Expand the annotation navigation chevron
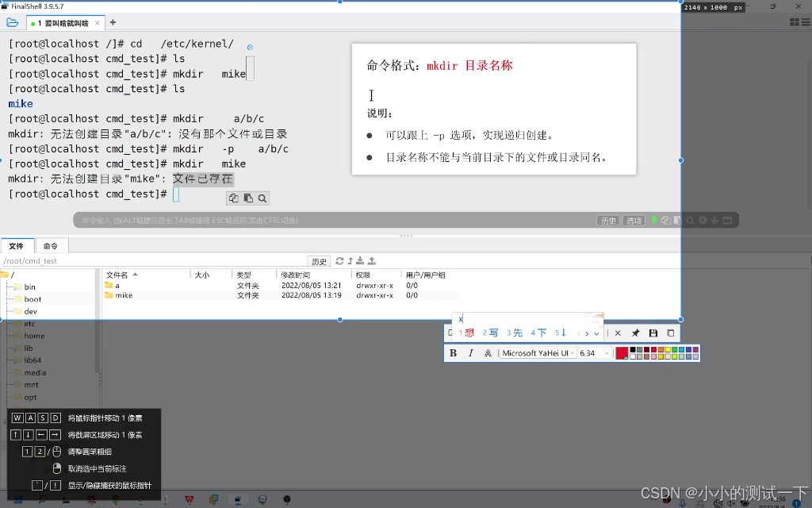 pos(596,333)
